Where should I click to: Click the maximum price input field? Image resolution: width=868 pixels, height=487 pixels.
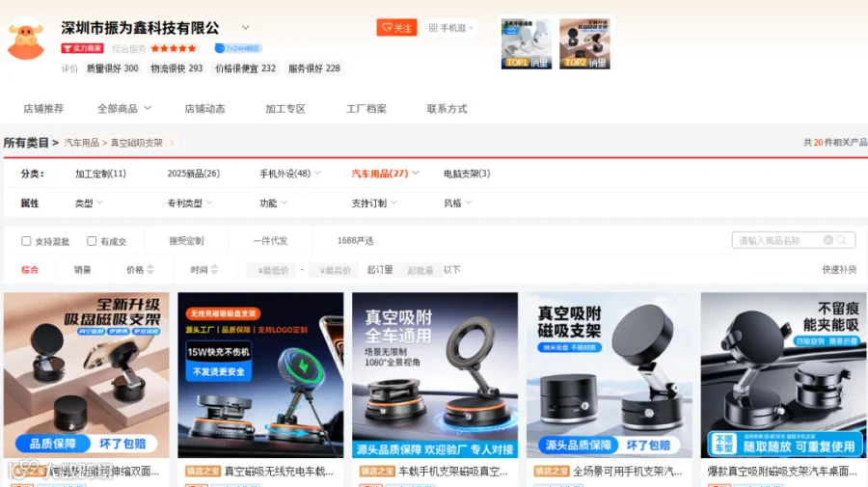click(334, 270)
